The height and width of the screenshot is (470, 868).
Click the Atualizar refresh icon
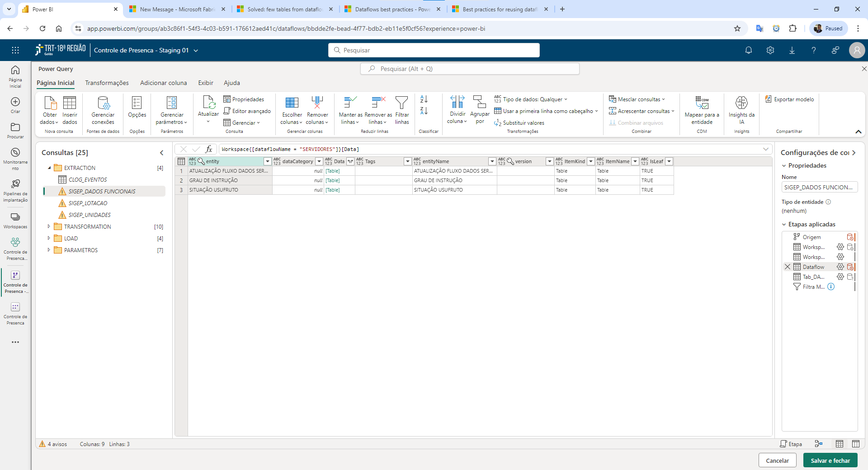[x=208, y=102]
